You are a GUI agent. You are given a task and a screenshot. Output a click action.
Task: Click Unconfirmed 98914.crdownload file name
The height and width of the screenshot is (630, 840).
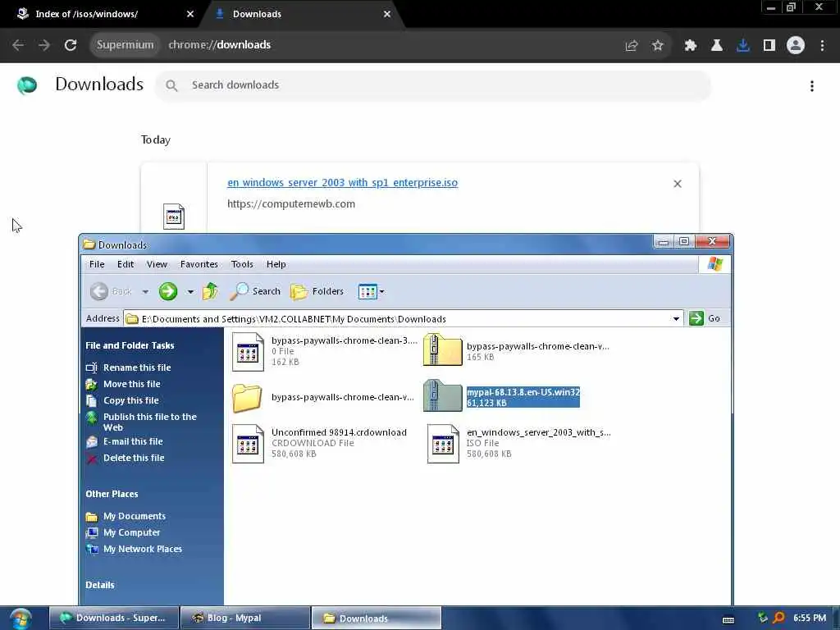coord(339,432)
